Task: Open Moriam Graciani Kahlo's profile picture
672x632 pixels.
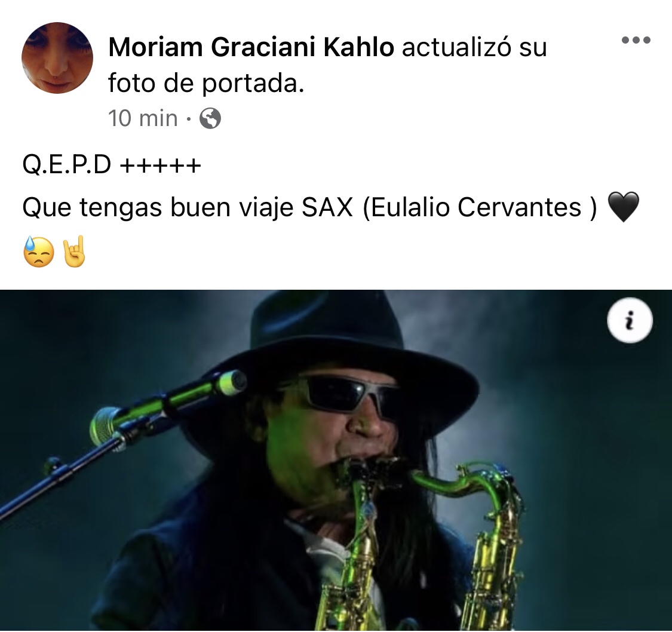Action: [57, 58]
